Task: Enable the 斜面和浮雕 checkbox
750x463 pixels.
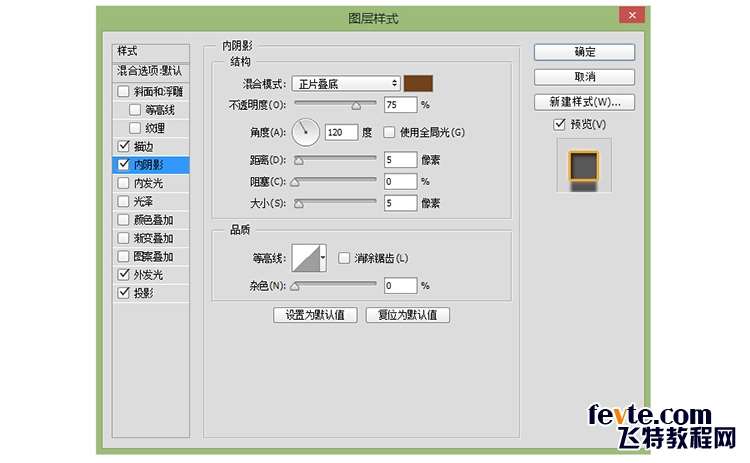Action: 123,91
